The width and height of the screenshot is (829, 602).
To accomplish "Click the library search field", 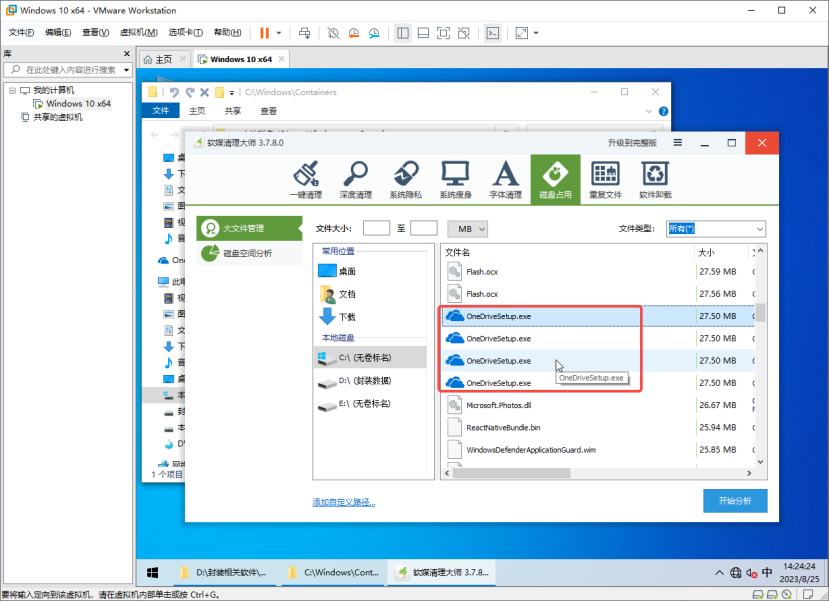I will point(66,70).
